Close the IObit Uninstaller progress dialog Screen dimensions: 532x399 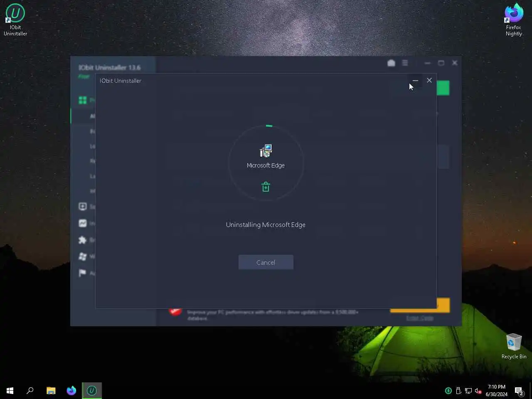[x=429, y=80]
